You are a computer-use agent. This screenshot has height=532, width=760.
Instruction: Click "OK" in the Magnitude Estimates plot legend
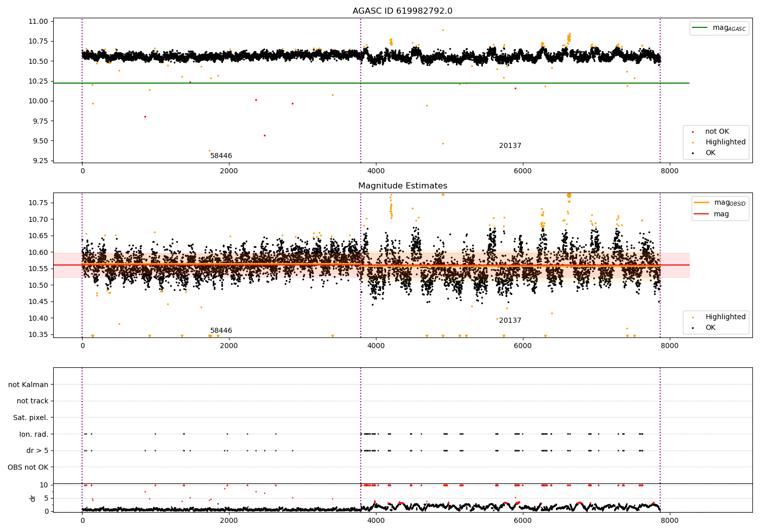pos(710,328)
